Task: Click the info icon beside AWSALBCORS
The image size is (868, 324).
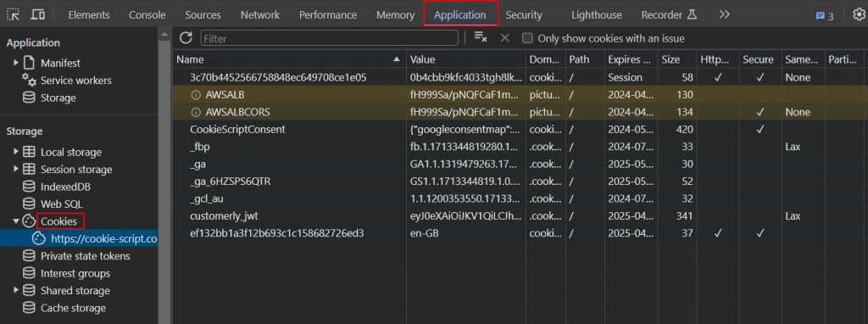Action: pyautogui.click(x=195, y=112)
